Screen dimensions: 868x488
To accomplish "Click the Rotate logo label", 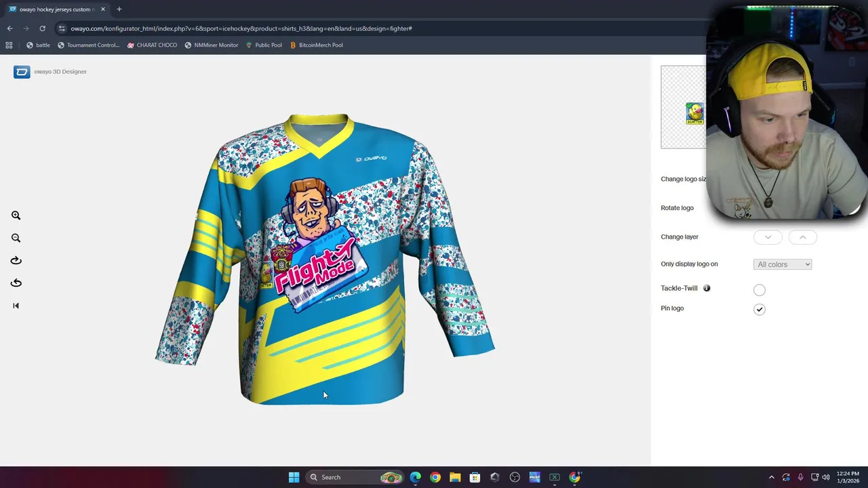I will [677, 208].
